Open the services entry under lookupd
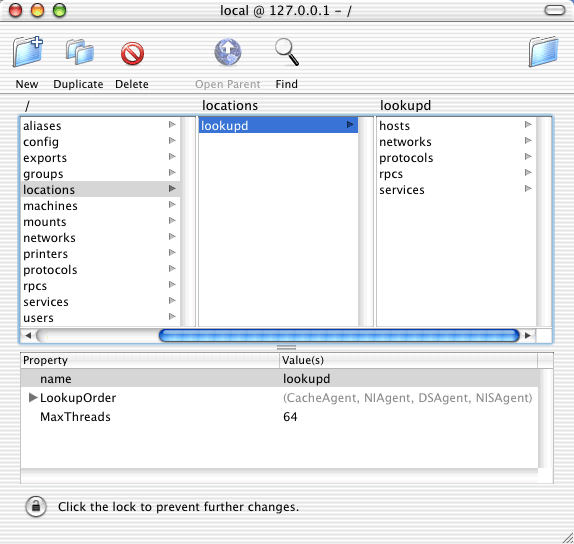 coord(456,189)
